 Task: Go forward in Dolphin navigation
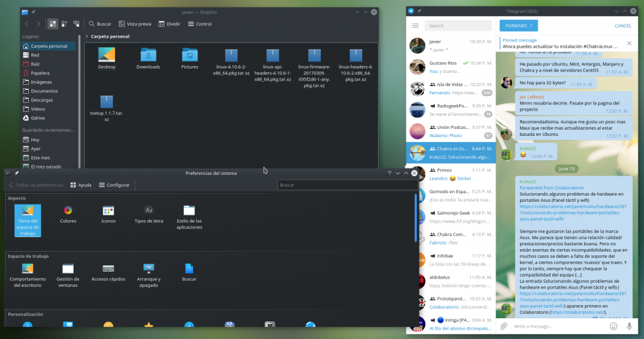(x=38, y=24)
